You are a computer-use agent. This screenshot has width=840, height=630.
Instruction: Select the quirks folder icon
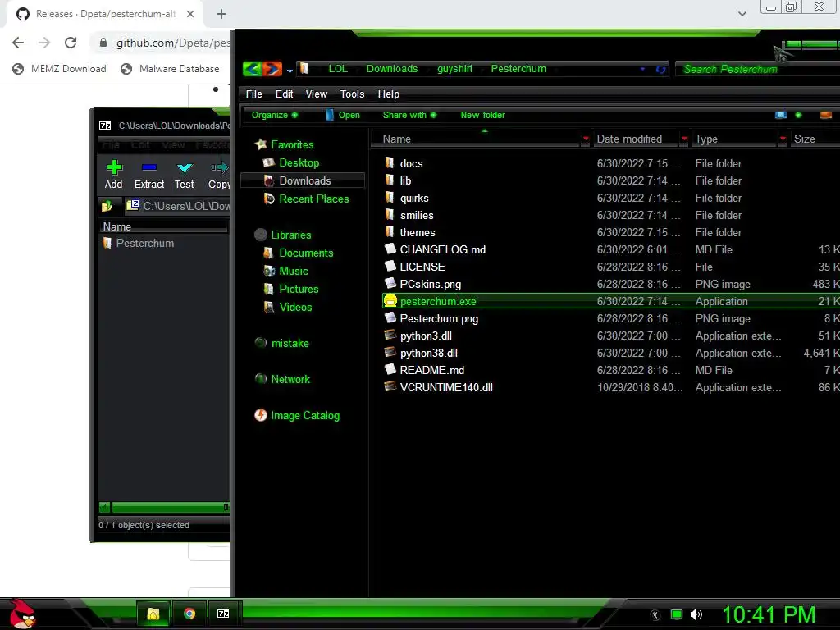pyautogui.click(x=390, y=197)
